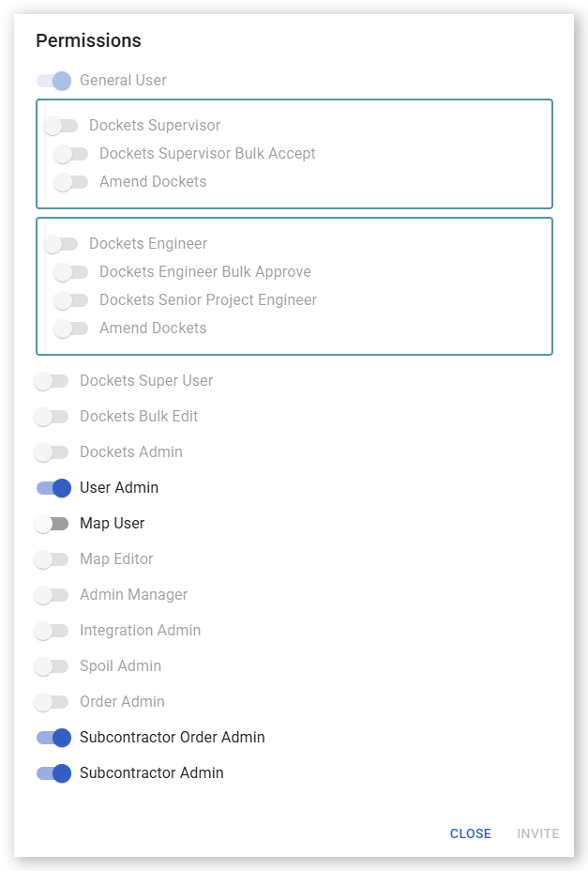588x871 pixels.
Task: Enable the Integration Admin permission
Action: click(x=53, y=631)
